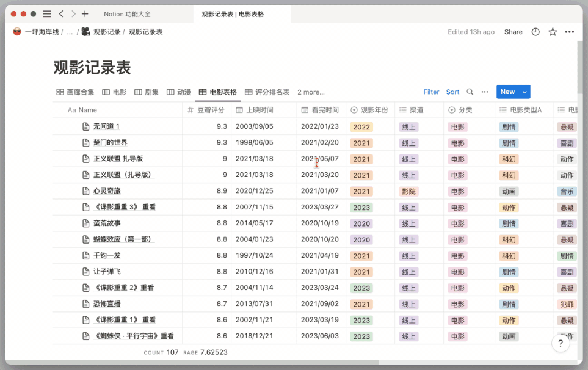Expand the 2 more... views list
588x370 pixels.
(311, 92)
